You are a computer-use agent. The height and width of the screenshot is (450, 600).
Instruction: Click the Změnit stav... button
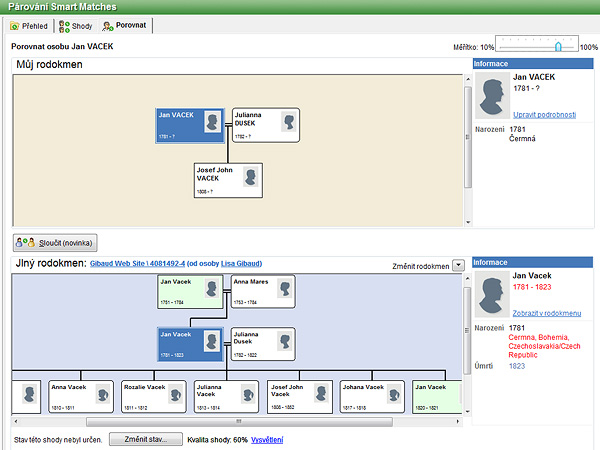(x=146, y=439)
